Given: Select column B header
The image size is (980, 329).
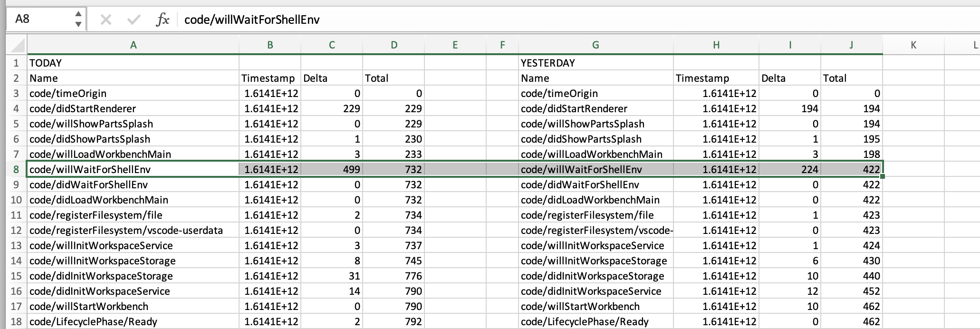Looking at the screenshot, I should [x=270, y=45].
